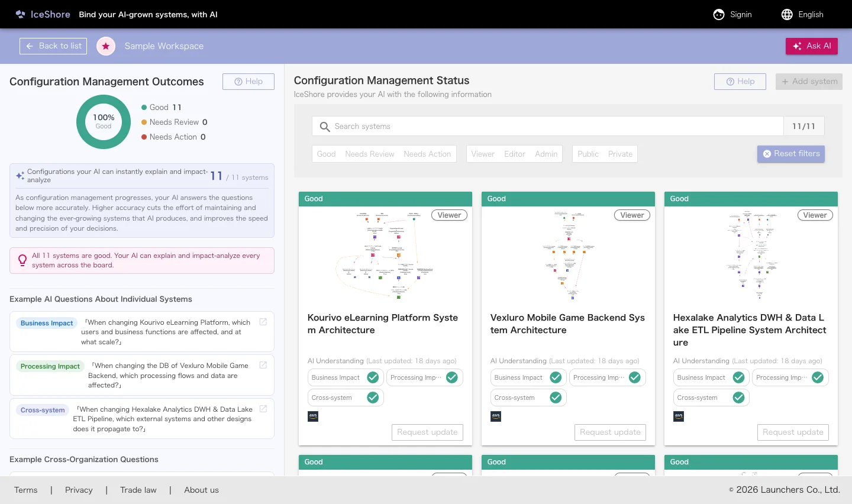This screenshot has height=504, width=852.
Task: Toggle the Viewer role filter
Action: click(483, 154)
